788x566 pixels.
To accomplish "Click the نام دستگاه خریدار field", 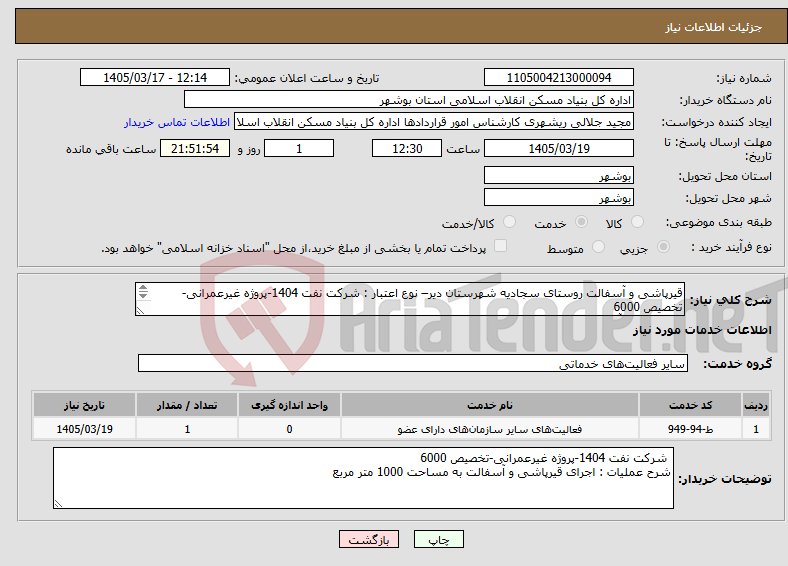I will (409, 100).
